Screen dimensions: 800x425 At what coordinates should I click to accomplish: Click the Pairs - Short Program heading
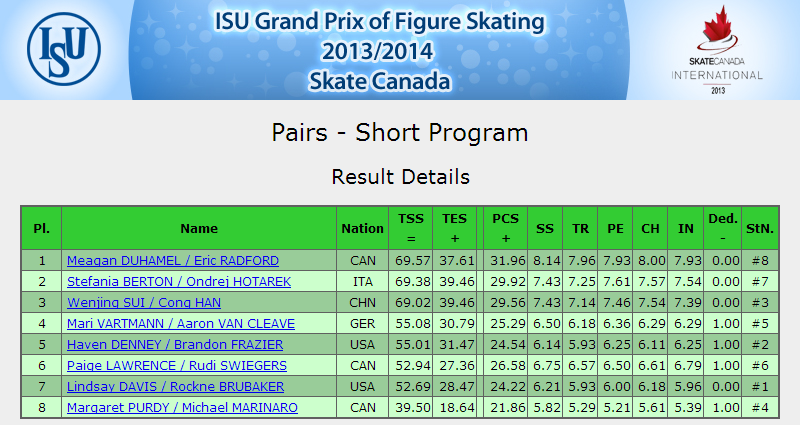tap(400, 133)
